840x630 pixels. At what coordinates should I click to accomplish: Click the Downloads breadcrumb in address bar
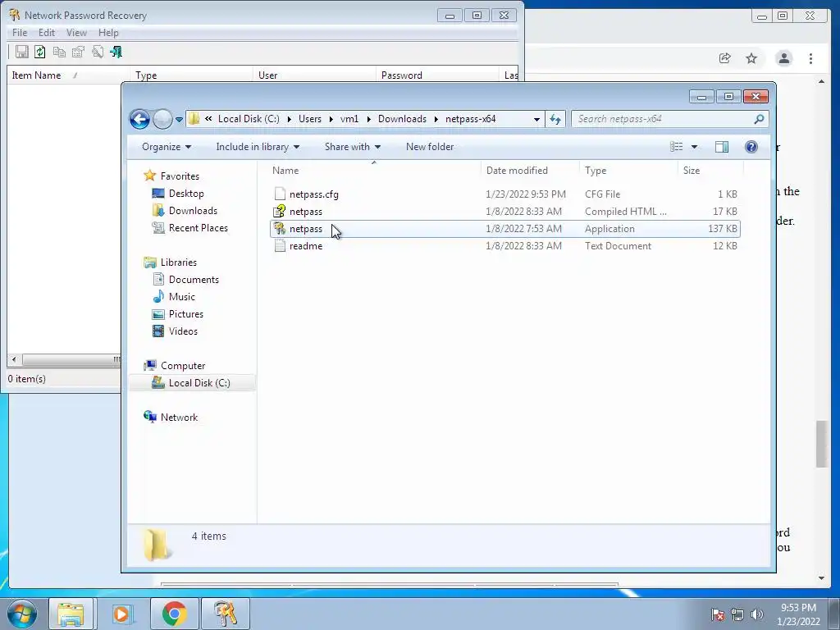402,119
